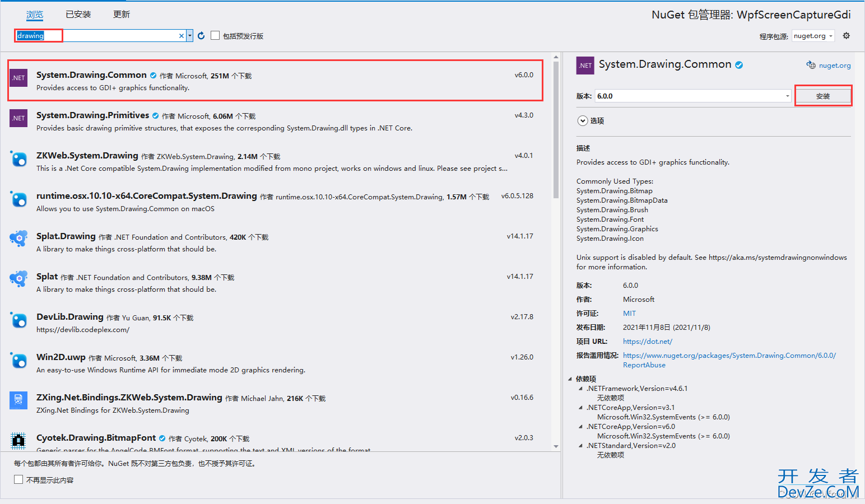Viewport: 865px width, 504px height.
Task: Click the Splat package icon
Action: 18,279
